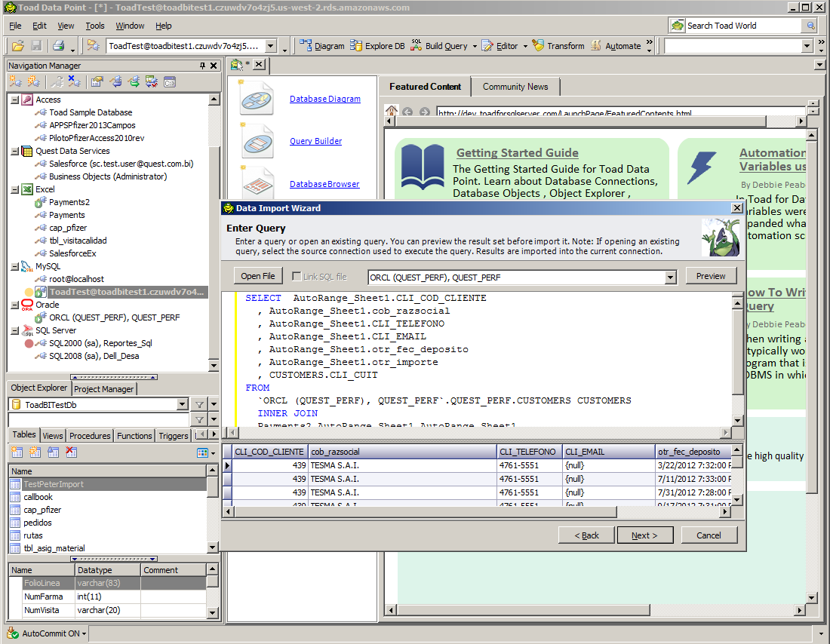Switch to the Project Manager tab

tap(104, 389)
